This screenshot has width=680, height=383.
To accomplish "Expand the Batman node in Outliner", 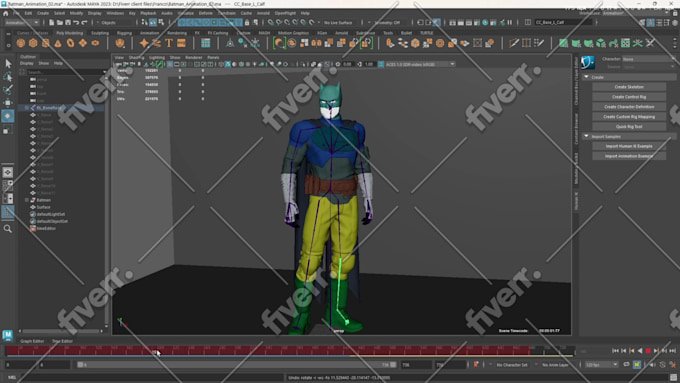I will 27,200.
